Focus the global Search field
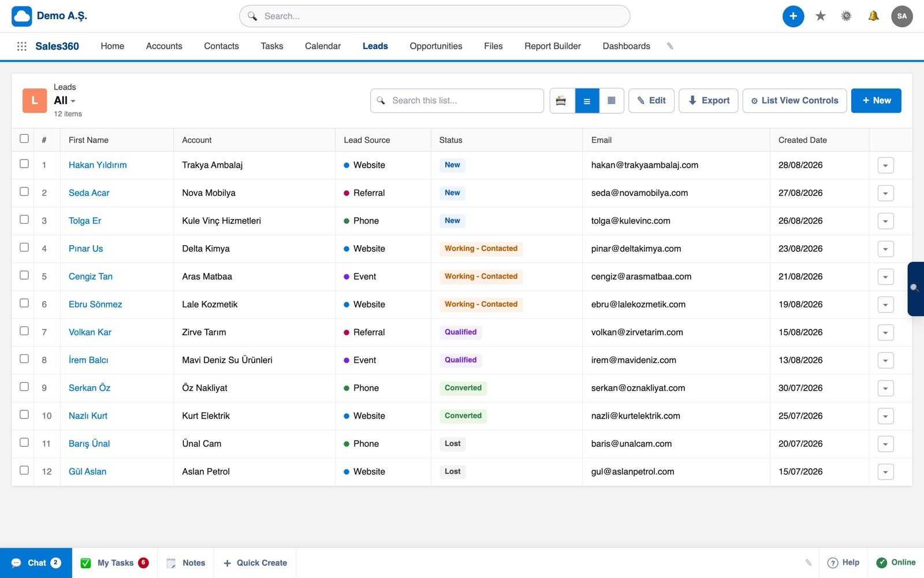Screen dimensions: 924x578 tap(434, 16)
